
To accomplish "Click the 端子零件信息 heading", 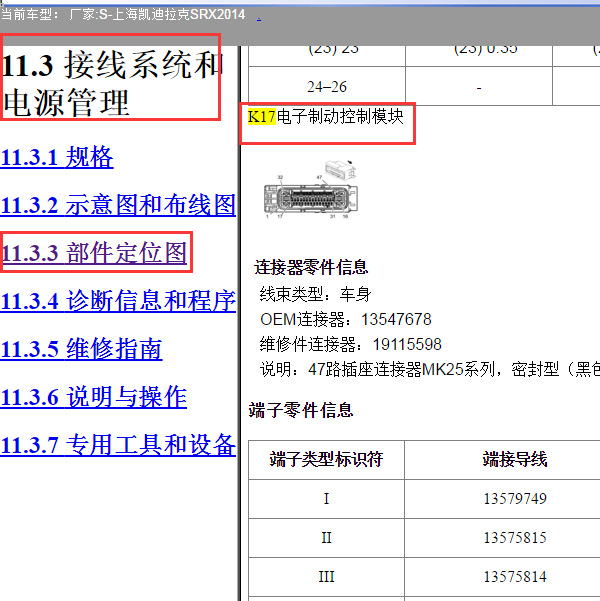I will tap(301, 411).
